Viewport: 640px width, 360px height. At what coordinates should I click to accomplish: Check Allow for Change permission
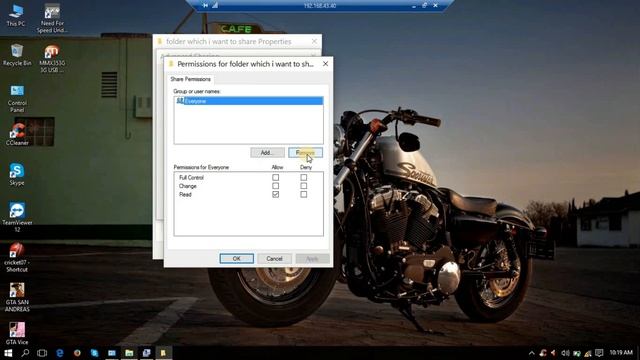[276, 186]
